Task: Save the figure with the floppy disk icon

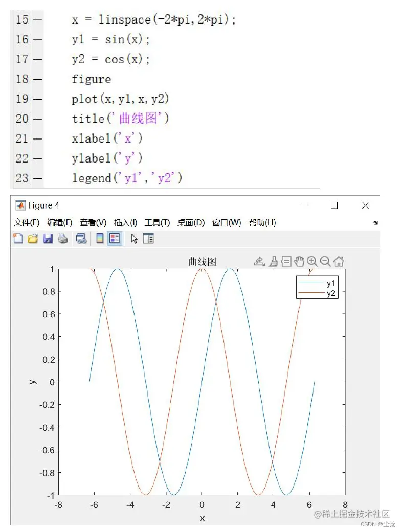Action: coord(48,239)
